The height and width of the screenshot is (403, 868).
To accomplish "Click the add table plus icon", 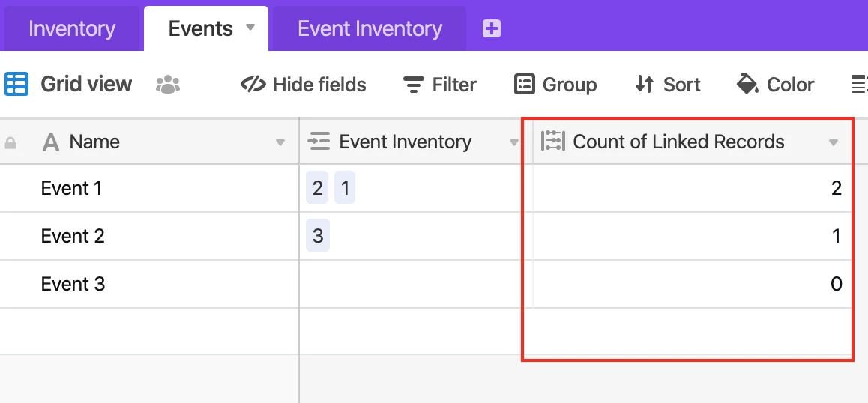I will (x=492, y=28).
